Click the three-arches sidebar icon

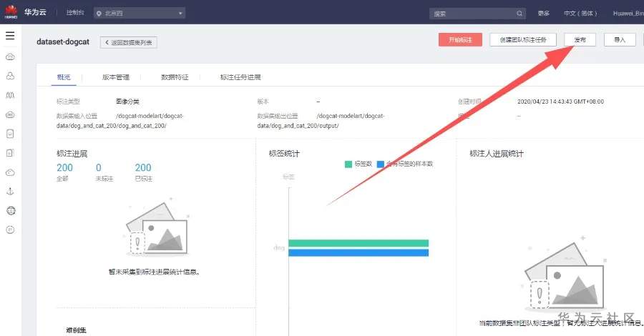click(10, 95)
